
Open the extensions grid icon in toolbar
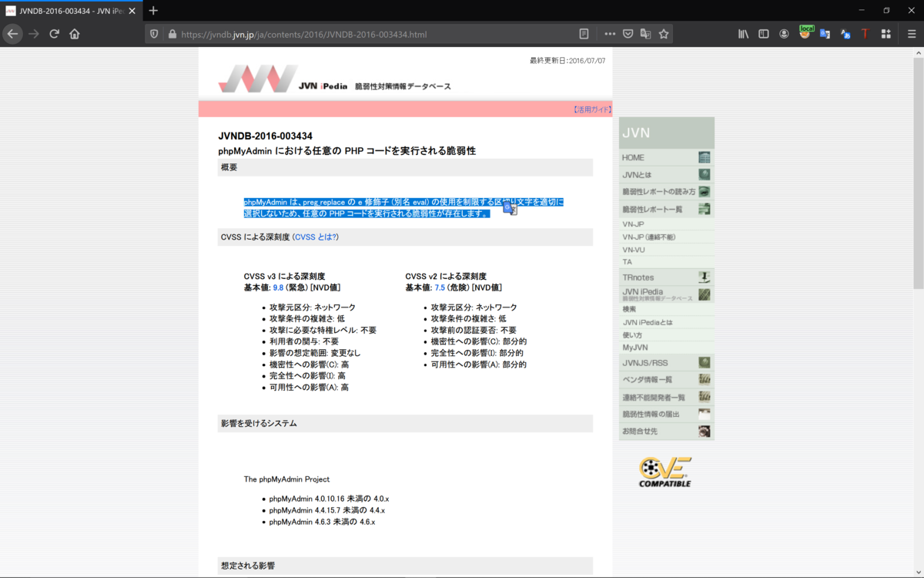coord(885,34)
